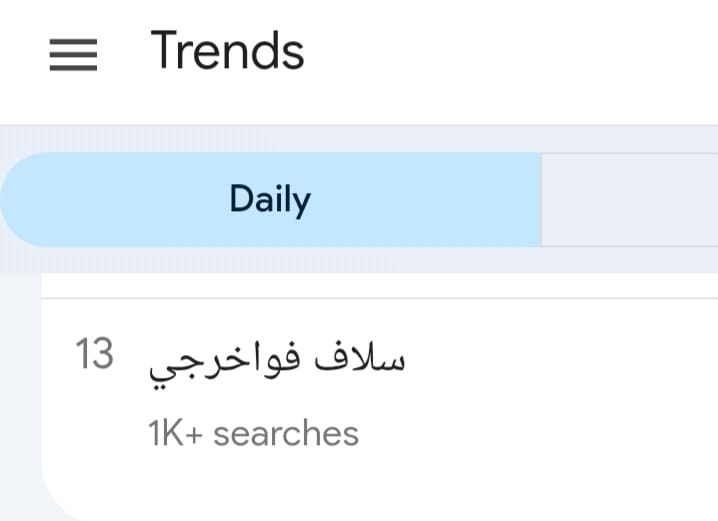
Task: Click the header bar right of Trends
Action: coord(520,54)
